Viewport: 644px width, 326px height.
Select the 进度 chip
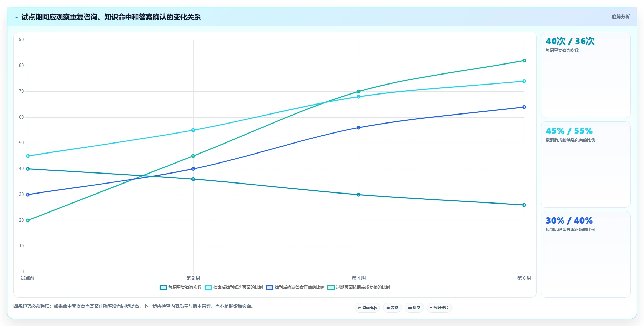414,308
